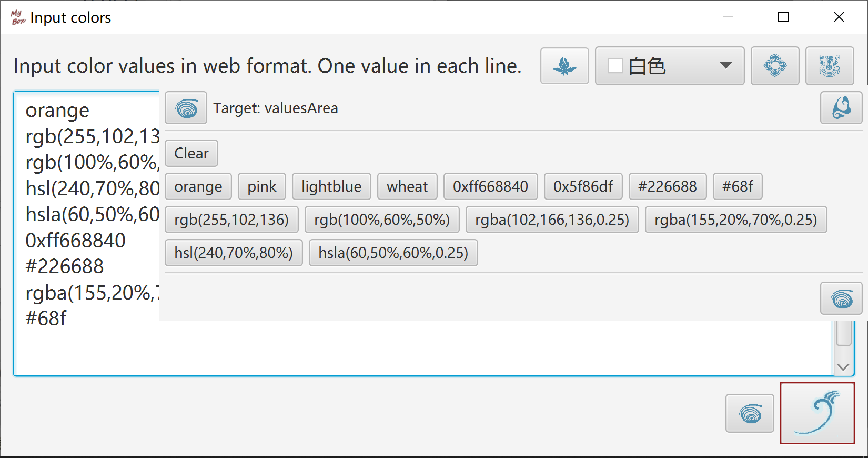The height and width of the screenshot is (458, 868).
Task: Insert the rgba(155,20%,70%,0.25) example value
Action: click(x=736, y=220)
